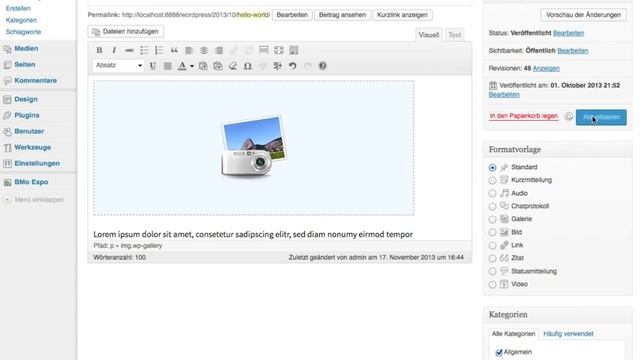The height and width of the screenshot is (360, 640).
Task: Show revisions via Anzeigen link
Action: pyautogui.click(x=546, y=68)
